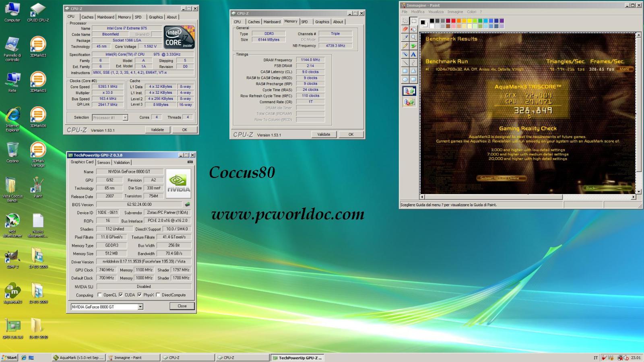Image resolution: width=644 pixels, height=362 pixels.
Task: Open the Mainboard tab in Memory window
Action: pos(272,22)
